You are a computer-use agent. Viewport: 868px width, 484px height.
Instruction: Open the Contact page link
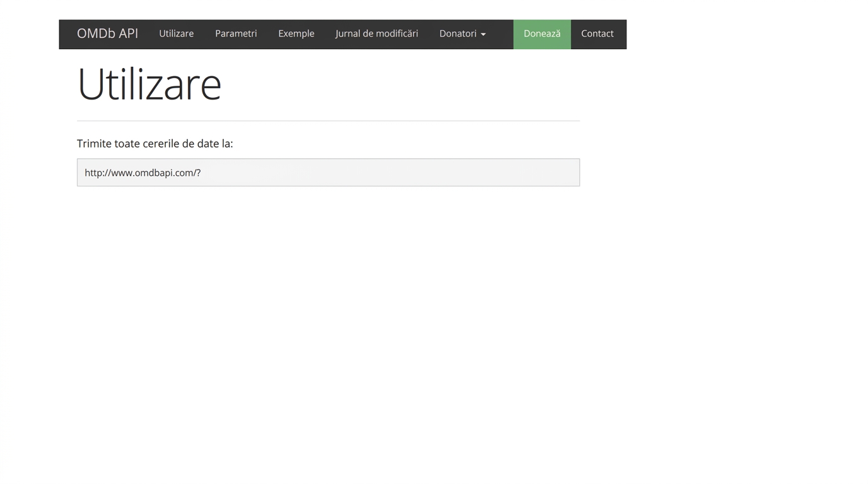[597, 34]
